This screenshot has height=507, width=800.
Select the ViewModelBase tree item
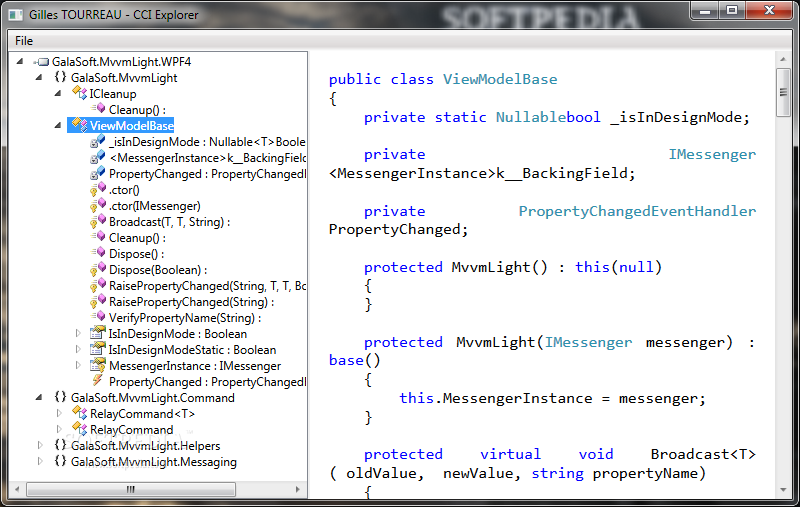(x=132, y=125)
